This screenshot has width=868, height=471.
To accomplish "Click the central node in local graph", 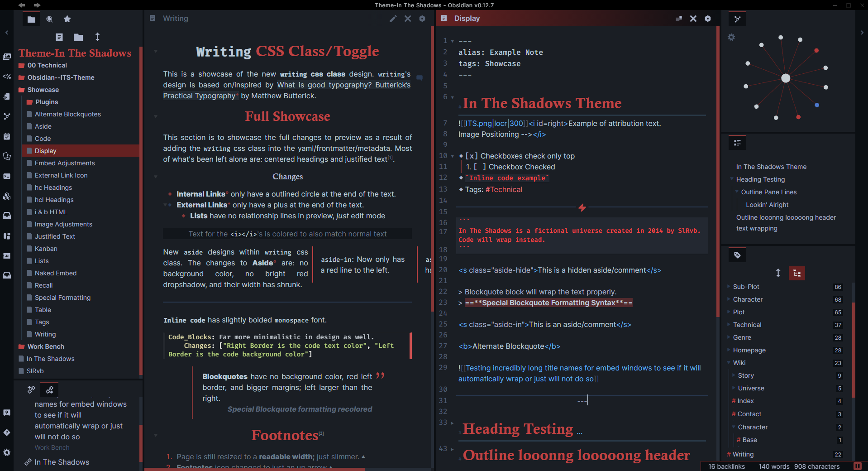I will click(786, 78).
